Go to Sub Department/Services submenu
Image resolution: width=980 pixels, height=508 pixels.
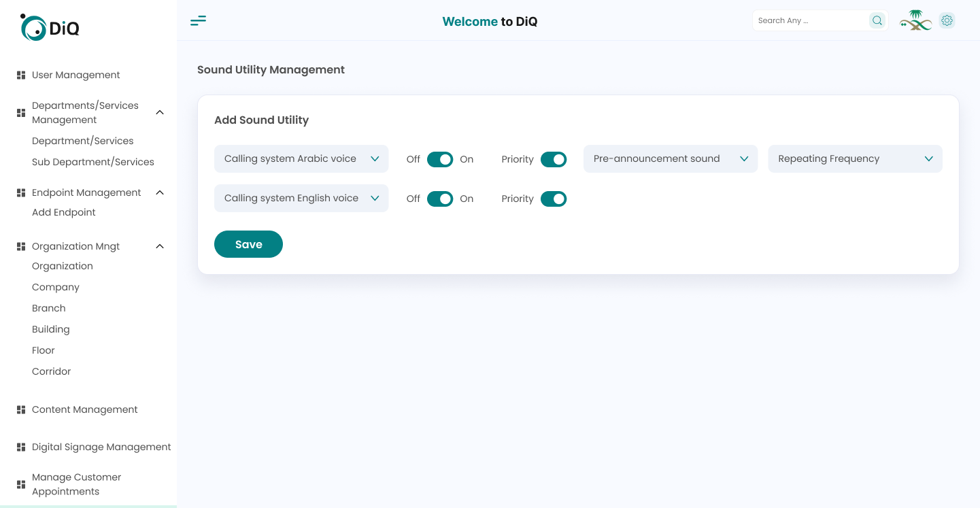coord(93,163)
